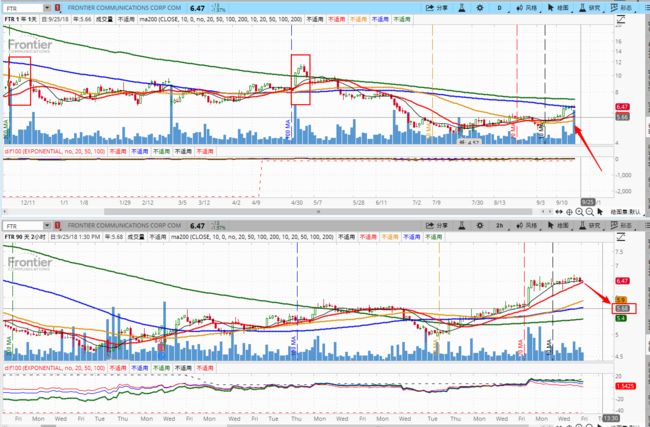Viewport: 650px width, 427px height.
Task: Open the upper chart's D timeframe dropdown
Action: click(x=500, y=8)
